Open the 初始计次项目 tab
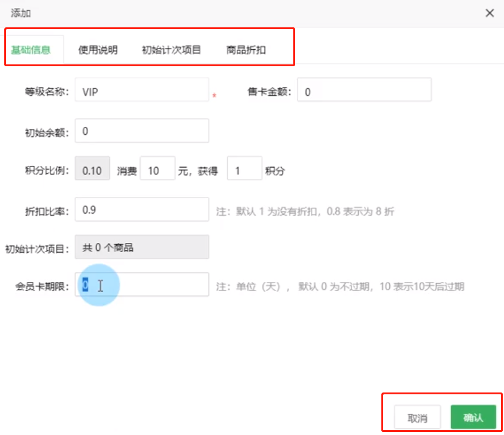The width and height of the screenshot is (504, 435). [x=171, y=50]
